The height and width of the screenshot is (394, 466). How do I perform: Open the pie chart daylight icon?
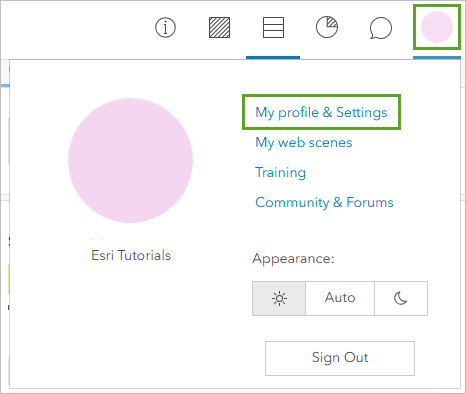tap(327, 27)
